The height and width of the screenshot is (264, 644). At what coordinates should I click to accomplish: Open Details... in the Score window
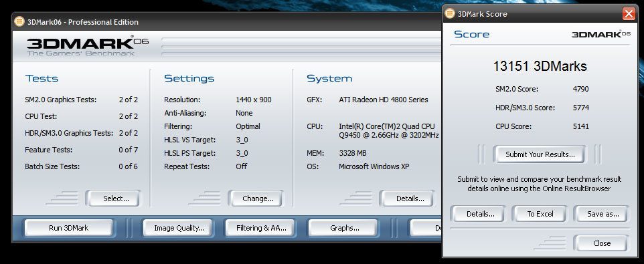coord(478,214)
